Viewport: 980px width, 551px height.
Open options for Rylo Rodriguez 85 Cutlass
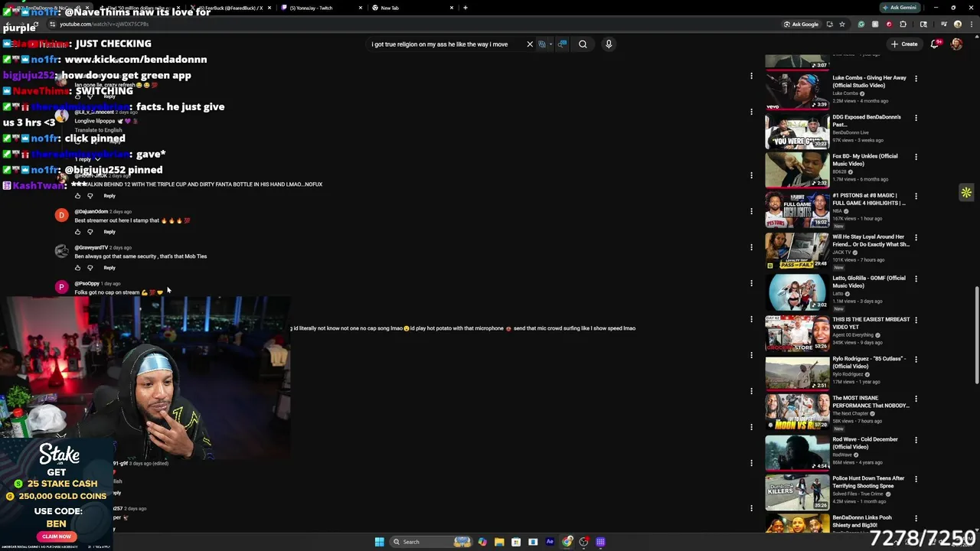coord(916,359)
